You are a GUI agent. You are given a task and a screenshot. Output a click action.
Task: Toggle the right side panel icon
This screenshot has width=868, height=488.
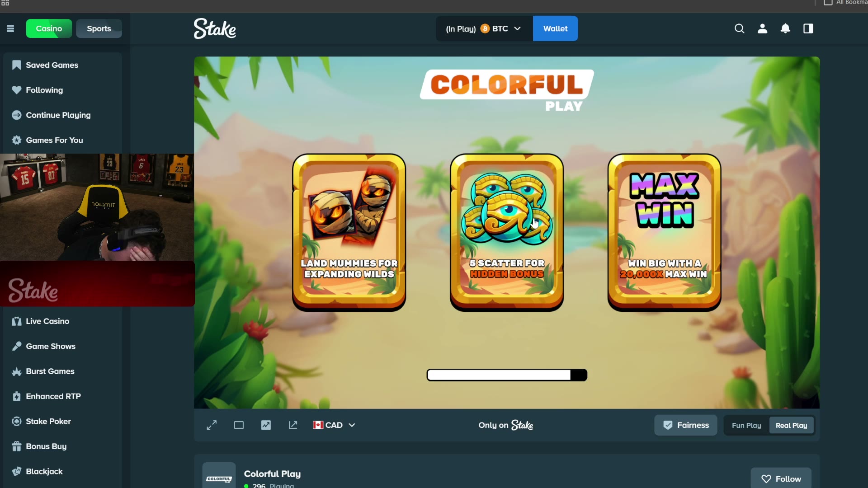tap(808, 28)
